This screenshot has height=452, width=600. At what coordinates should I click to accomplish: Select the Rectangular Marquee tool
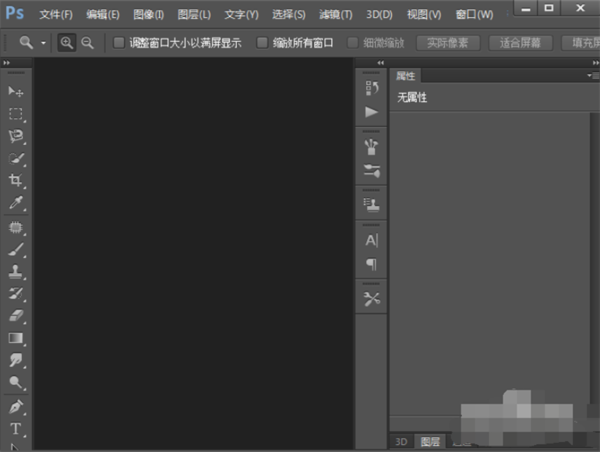16,114
